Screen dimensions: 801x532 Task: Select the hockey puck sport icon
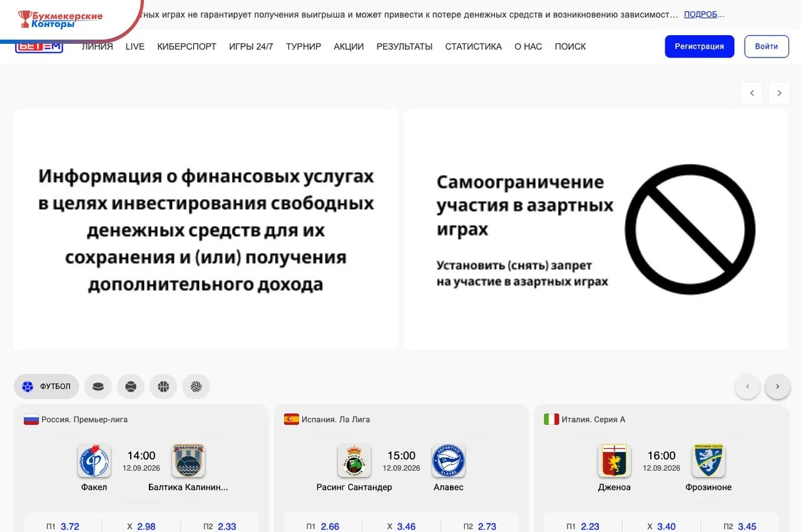(98, 387)
